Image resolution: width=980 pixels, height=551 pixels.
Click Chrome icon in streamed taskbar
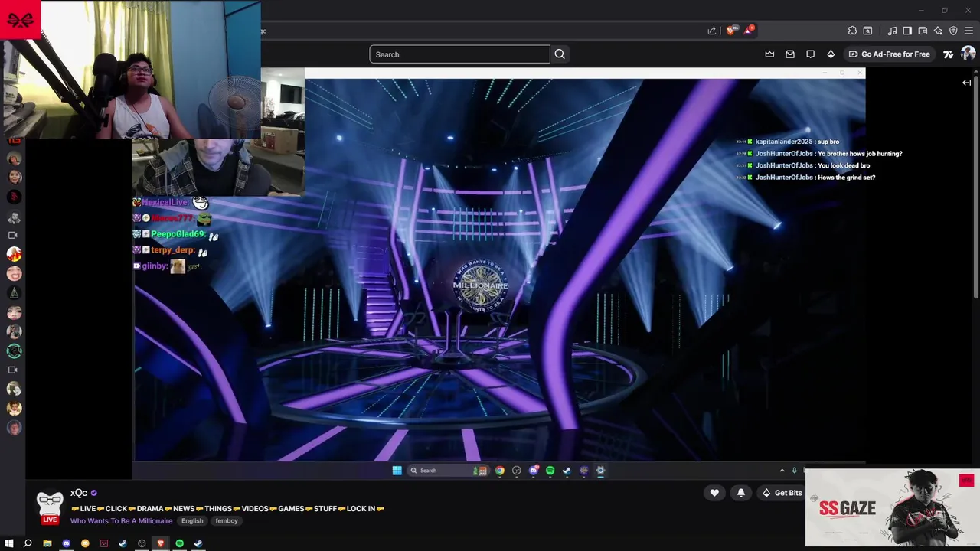click(x=500, y=471)
